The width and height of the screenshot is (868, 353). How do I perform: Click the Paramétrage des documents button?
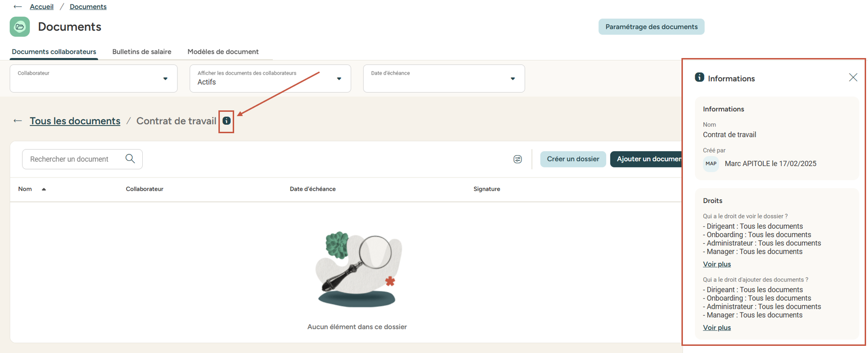[651, 27]
